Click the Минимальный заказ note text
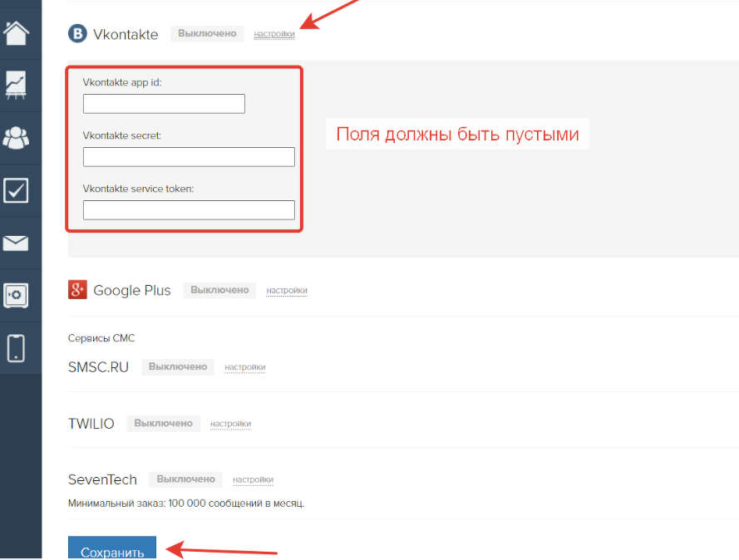 (186, 504)
